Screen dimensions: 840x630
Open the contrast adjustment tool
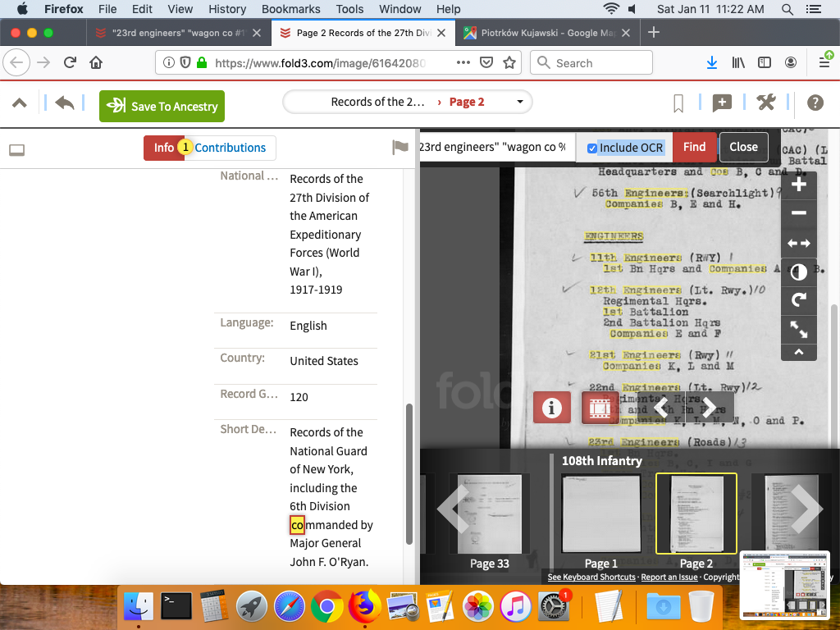click(x=799, y=272)
